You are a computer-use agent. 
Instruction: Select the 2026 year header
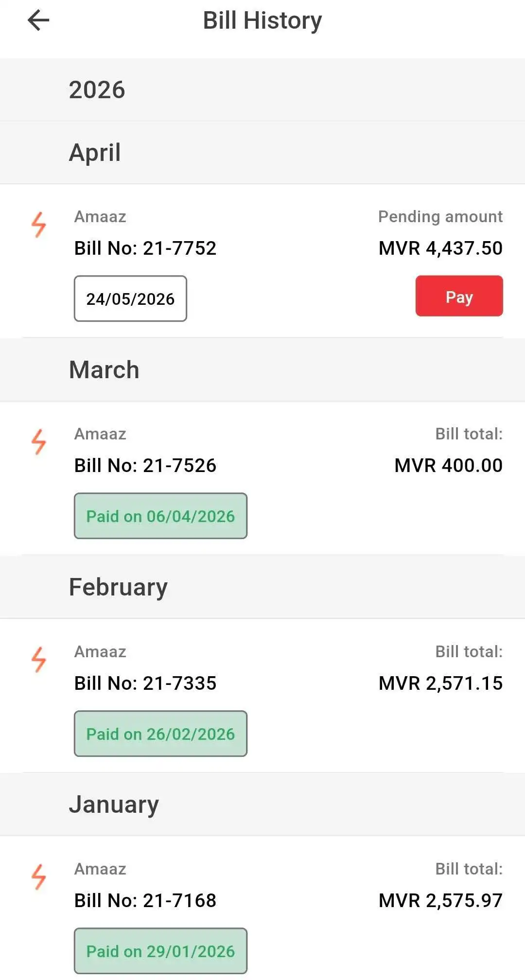97,90
